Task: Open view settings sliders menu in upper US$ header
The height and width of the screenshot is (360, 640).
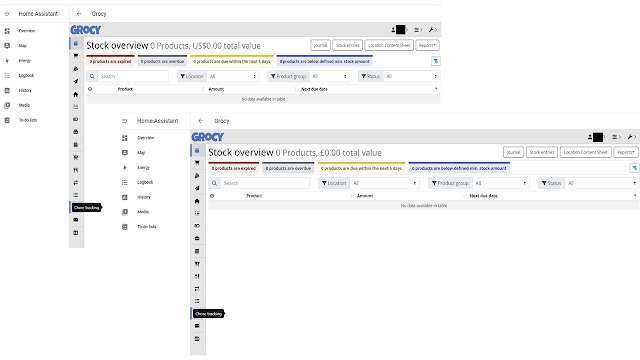Action: click(x=418, y=30)
